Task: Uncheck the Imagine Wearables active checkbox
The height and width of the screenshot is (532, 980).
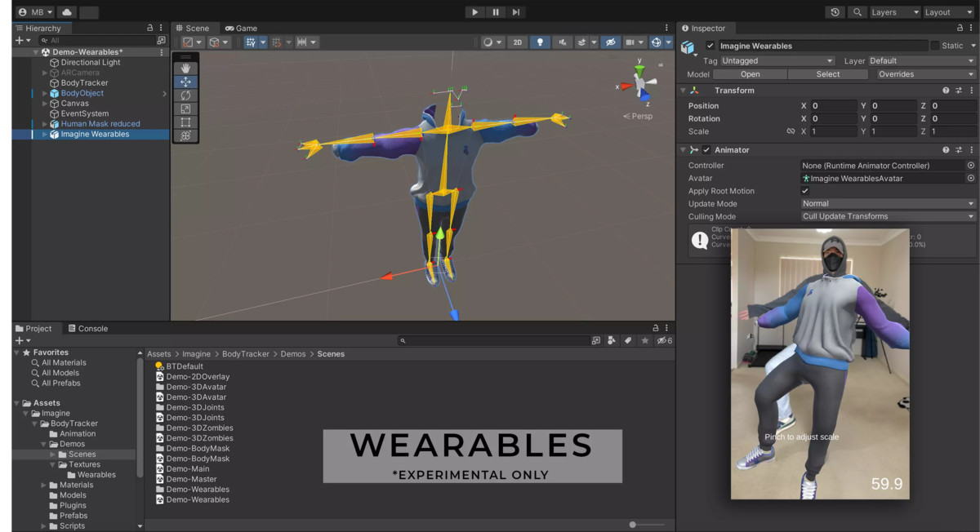Action: (x=710, y=46)
